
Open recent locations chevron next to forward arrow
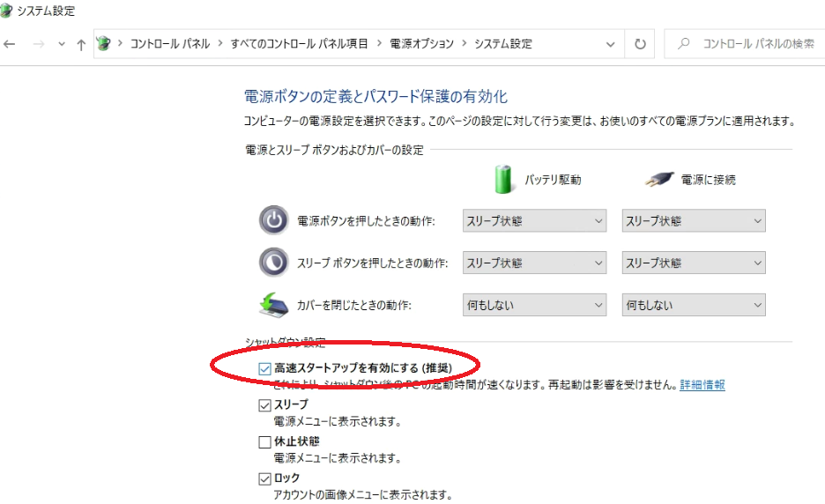click(62, 44)
